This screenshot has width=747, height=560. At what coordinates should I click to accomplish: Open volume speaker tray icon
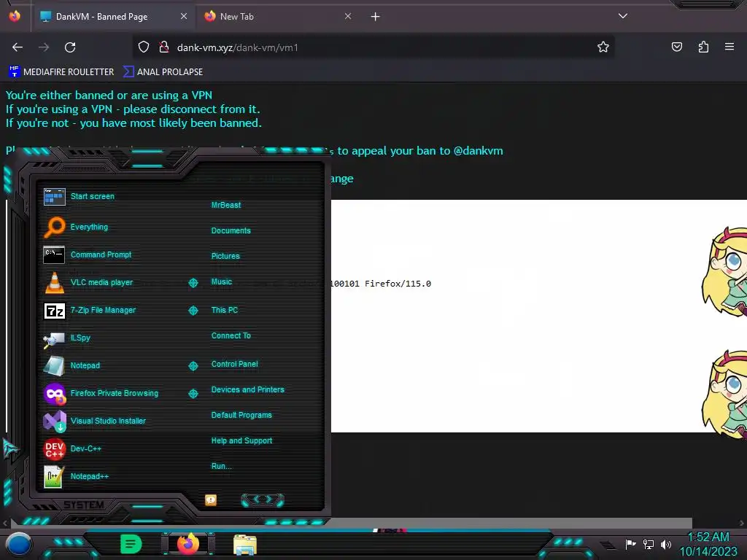[665, 544]
